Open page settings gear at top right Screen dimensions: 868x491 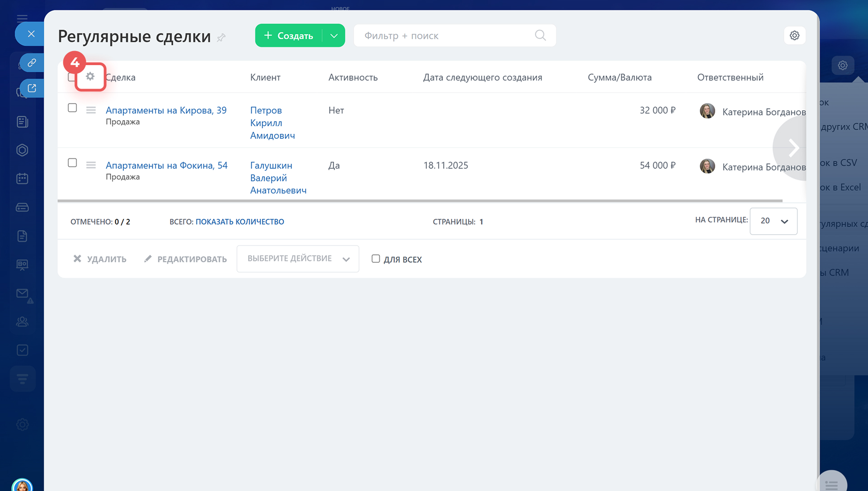[794, 35]
